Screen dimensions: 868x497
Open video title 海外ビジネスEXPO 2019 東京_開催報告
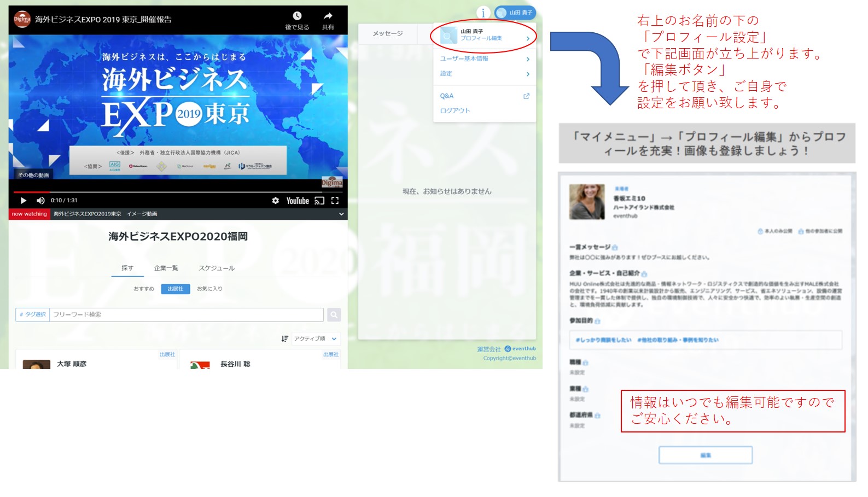coord(103,19)
